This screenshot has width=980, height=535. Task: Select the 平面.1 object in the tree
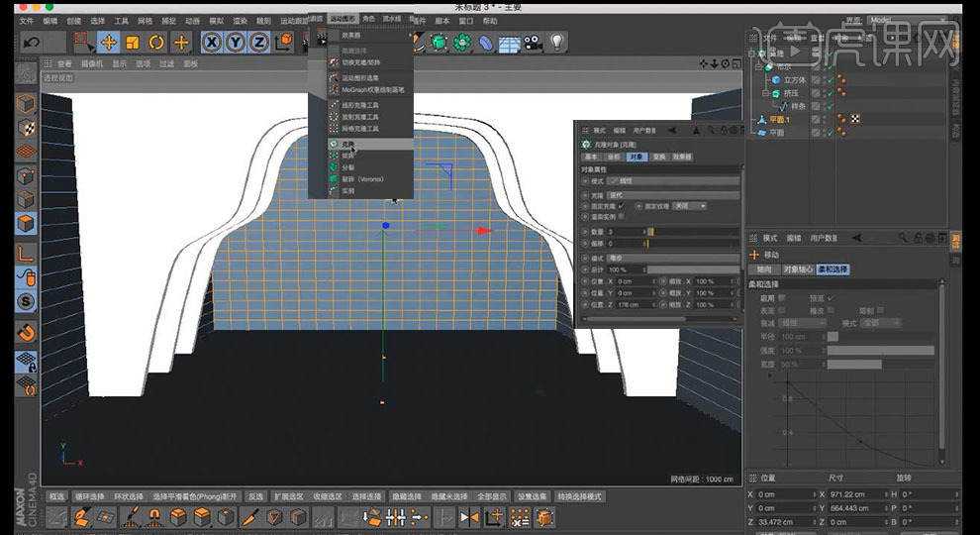pyautogui.click(x=780, y=120)
